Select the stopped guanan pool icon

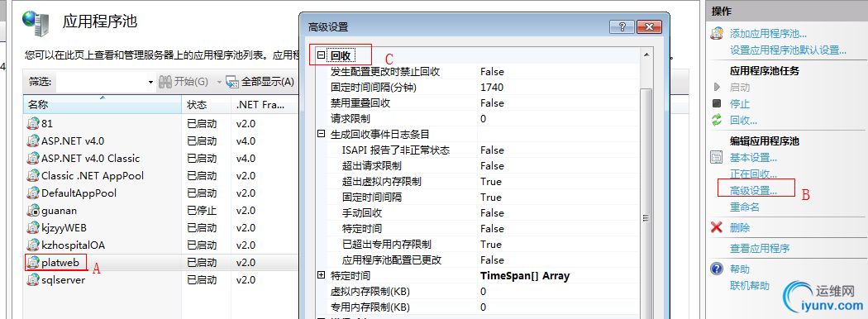click(34, 211)
